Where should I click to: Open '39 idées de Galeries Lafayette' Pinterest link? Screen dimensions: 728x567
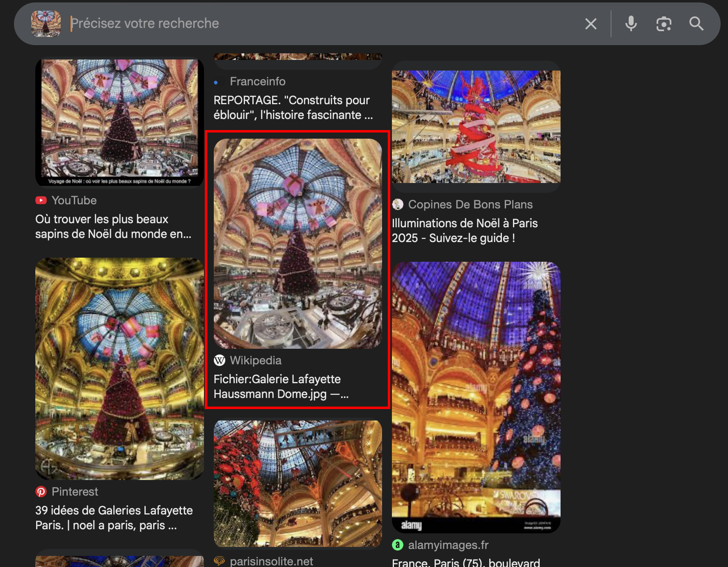pos(114,518)
